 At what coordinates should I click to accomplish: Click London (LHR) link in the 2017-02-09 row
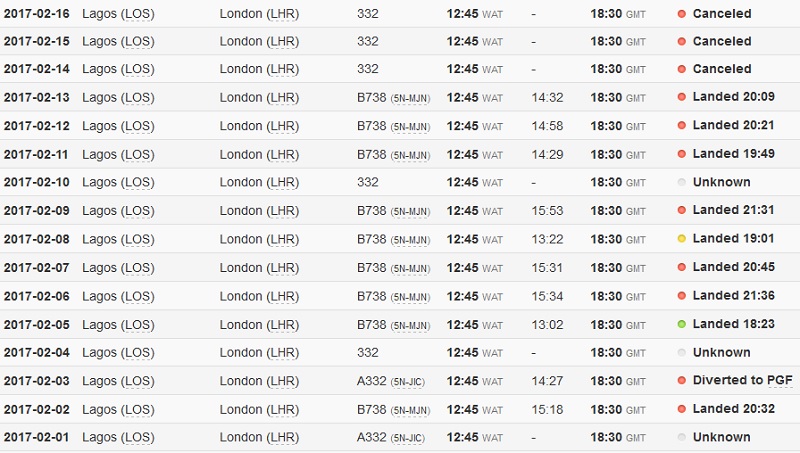click(x=259, y=211)
